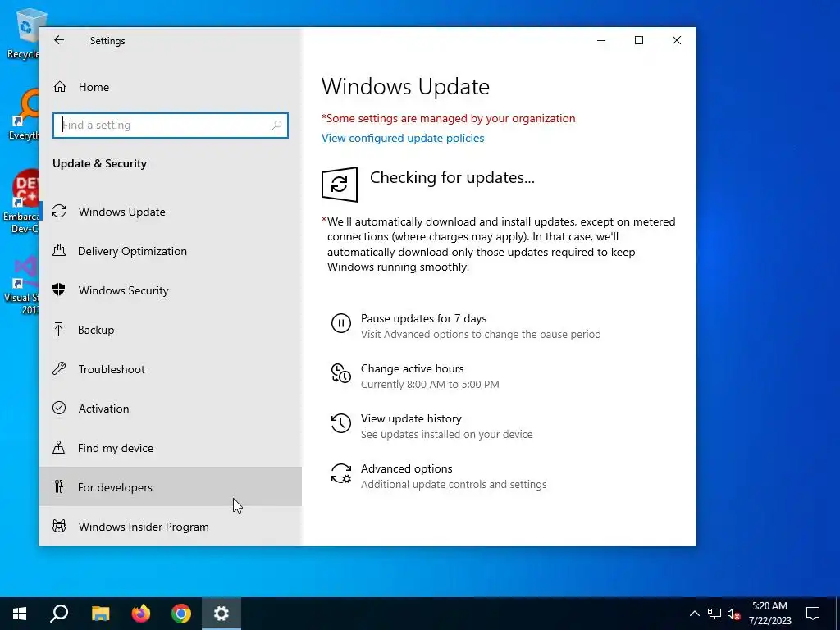Viewport: 840px width, 630px height.
Task: Open Windows Insider Program settings
Action: (171, 527)
